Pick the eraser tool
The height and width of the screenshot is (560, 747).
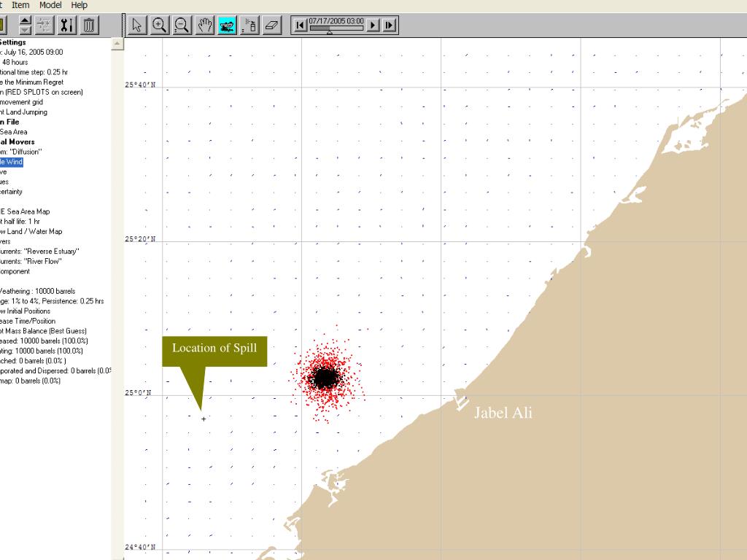click(271, 26)
